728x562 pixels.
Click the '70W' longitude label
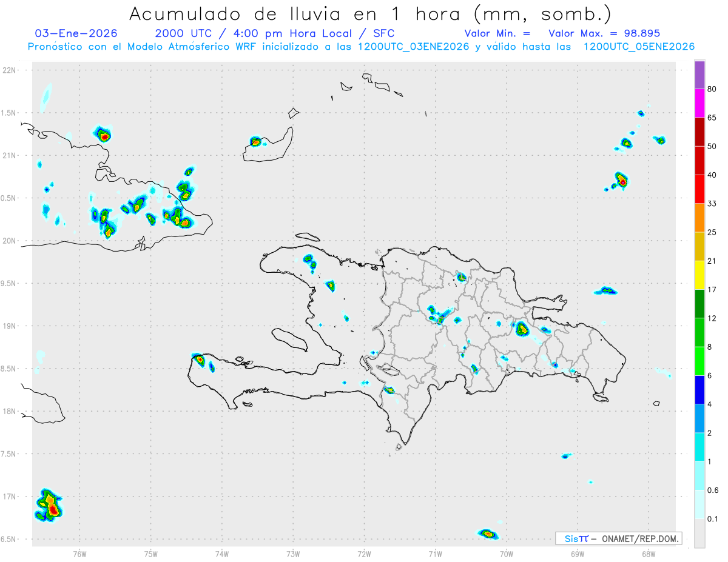click(x=506, y=554)
